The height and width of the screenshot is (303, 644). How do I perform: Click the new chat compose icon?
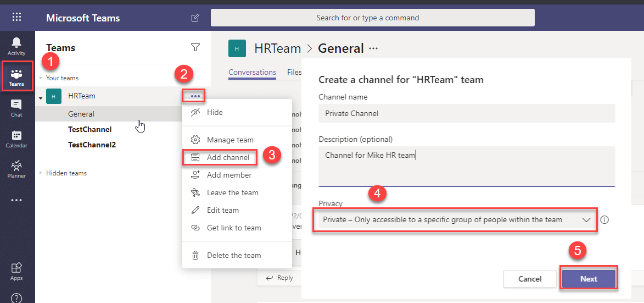[195, 18]
